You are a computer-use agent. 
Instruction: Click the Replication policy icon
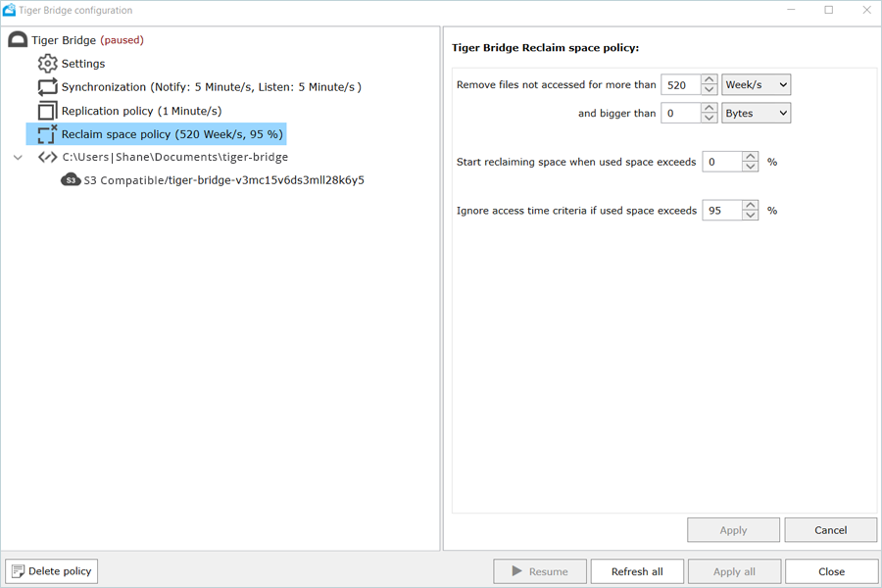point(47,111)
